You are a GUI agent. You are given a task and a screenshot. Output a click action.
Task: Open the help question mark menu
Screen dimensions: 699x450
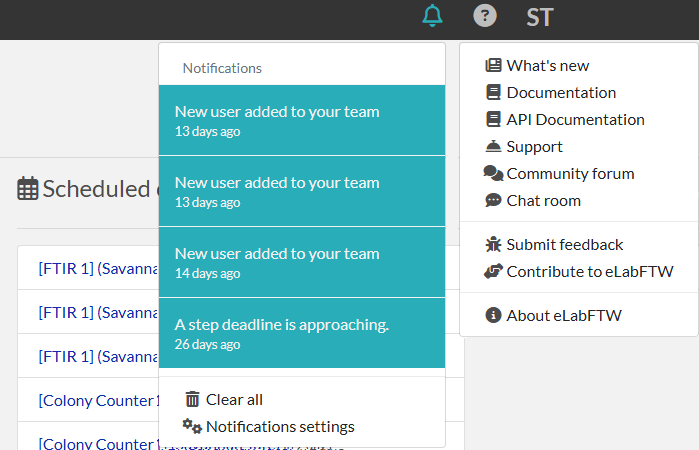click(485, 16)
